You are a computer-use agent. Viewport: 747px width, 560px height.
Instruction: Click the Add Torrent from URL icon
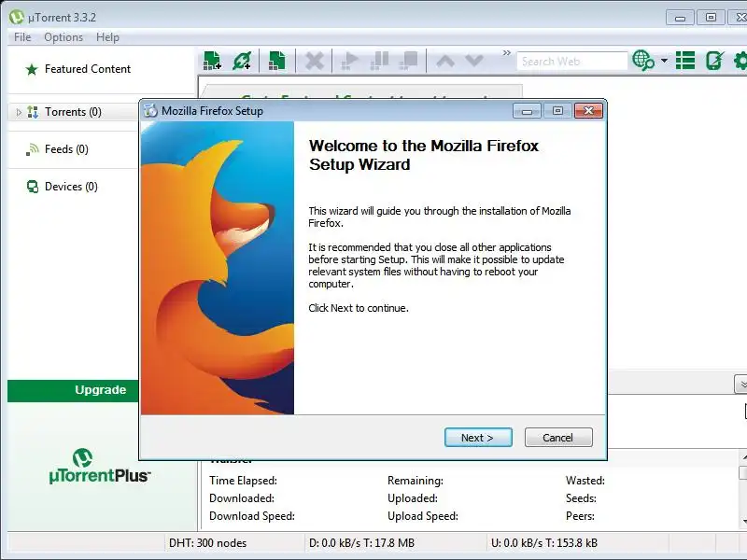[x=242, y=61]
